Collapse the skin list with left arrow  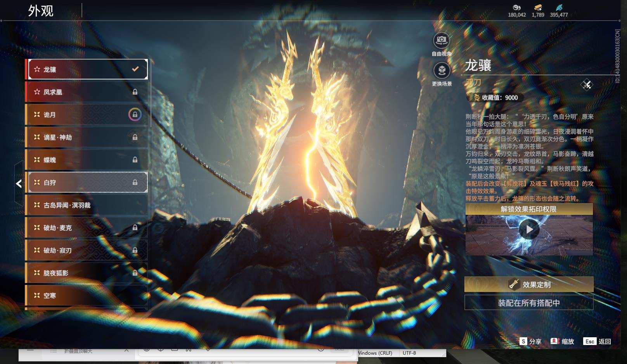click(x=19, y=184)
